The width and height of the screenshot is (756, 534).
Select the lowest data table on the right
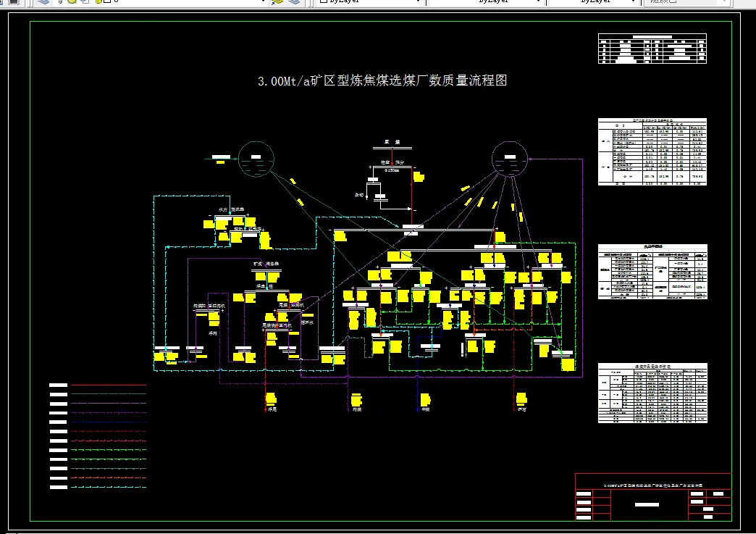pyautogui.click(x=652, y=393)
